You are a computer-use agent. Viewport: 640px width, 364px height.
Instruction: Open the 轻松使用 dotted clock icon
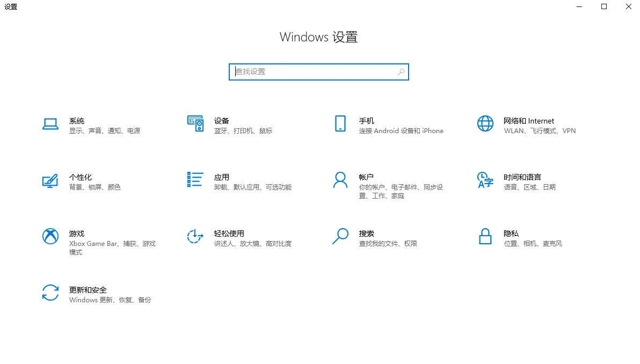coord(195,236)
